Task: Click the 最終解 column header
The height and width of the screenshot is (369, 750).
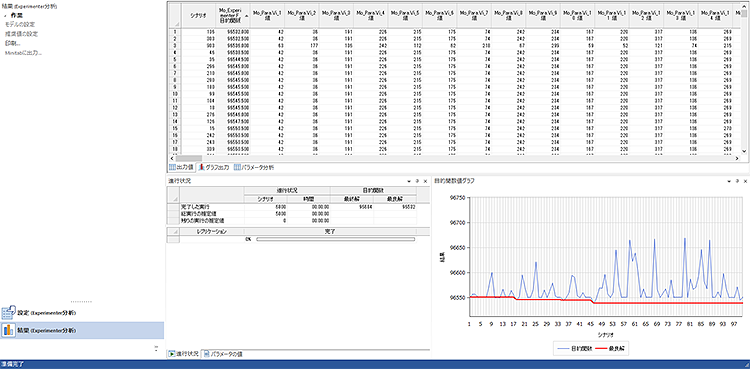Action: [x=352, y=199]
